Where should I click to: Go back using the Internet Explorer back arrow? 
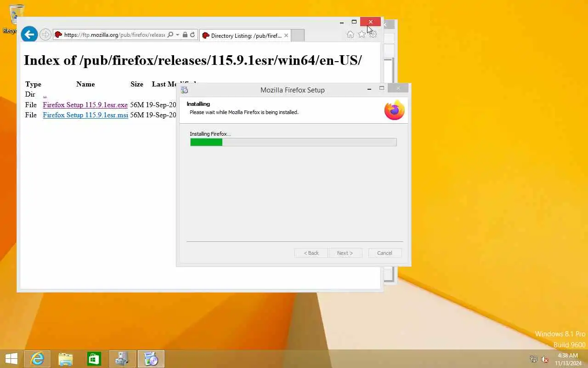(x=29, y=34)
